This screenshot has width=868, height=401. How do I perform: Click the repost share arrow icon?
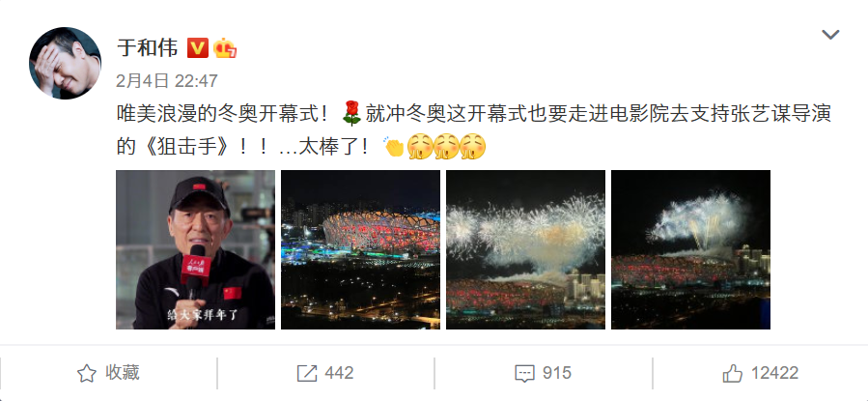click(x=307, y=373)
